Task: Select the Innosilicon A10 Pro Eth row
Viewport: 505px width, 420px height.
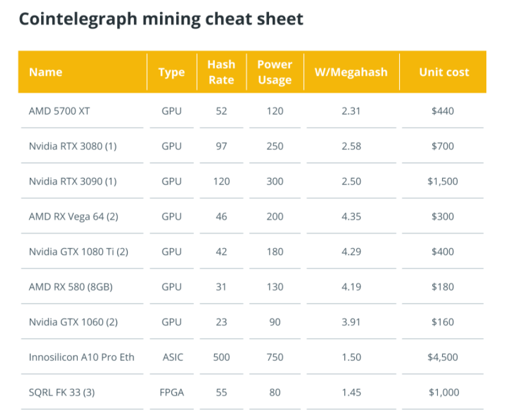Action: click(x=82, y=357)
